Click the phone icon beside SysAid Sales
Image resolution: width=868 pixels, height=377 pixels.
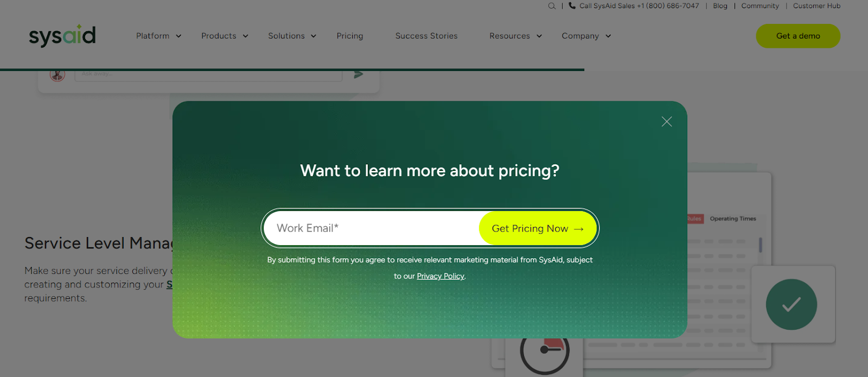[x=572, y=6]
